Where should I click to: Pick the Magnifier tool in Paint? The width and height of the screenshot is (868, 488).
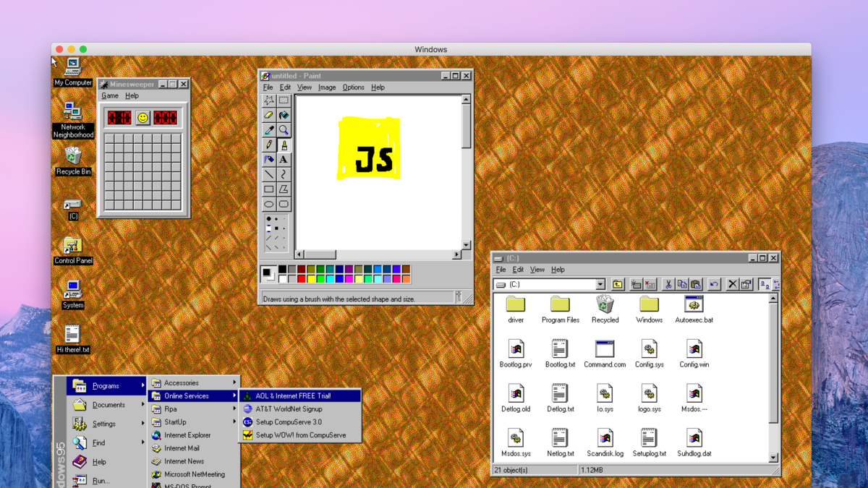point(284,130)
